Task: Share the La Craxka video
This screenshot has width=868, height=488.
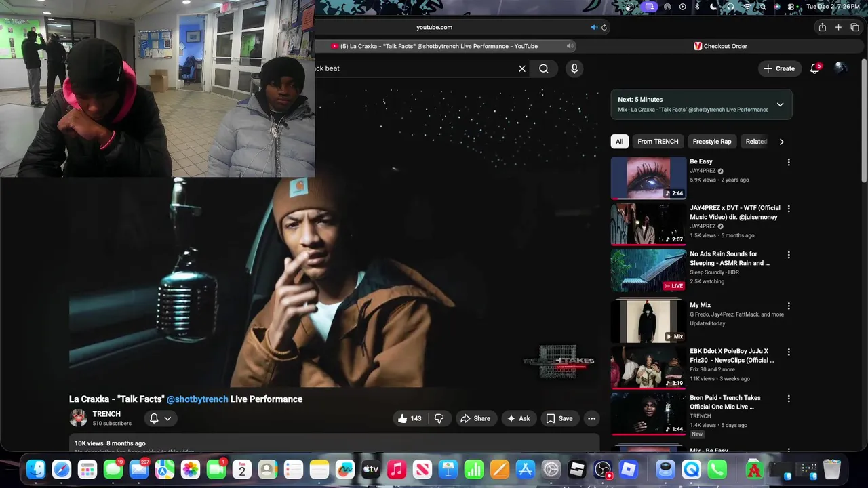Action: [475, 418]
